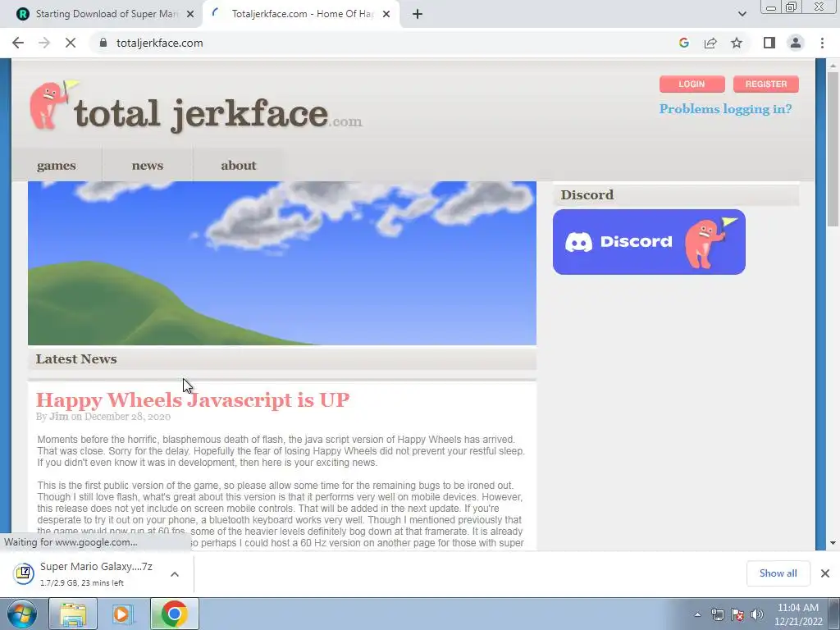
Task: Stop loading the page with the X button
Action: point(71,43)
